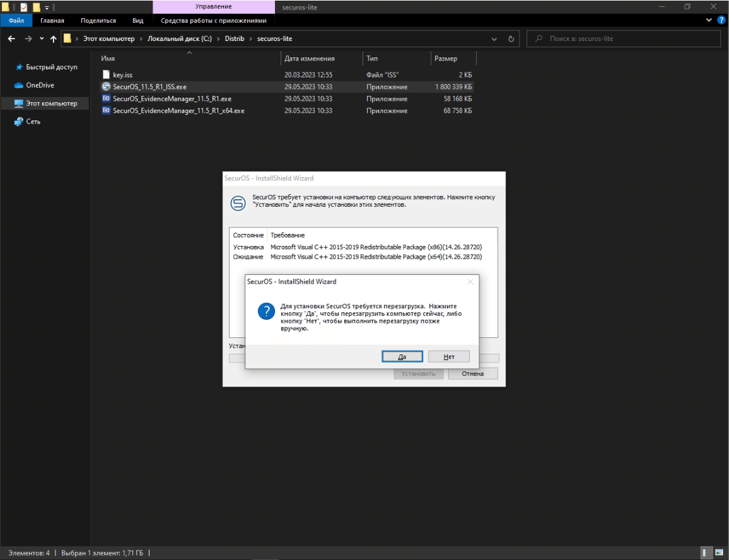Click securos-lite in the address breadcrumb
The image size is (729, 560).
pyautogui.click(x=274, y=38)
